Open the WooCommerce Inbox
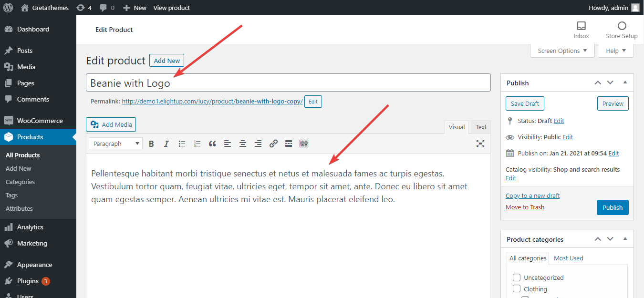The image size is (644, 298). coord(581,29)
